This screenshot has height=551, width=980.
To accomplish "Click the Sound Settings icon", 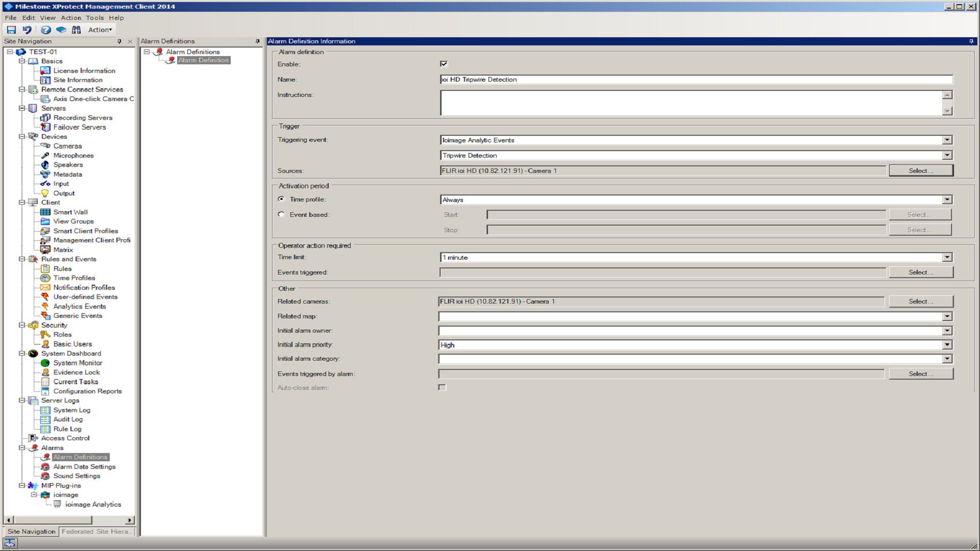I will point(45,476).
